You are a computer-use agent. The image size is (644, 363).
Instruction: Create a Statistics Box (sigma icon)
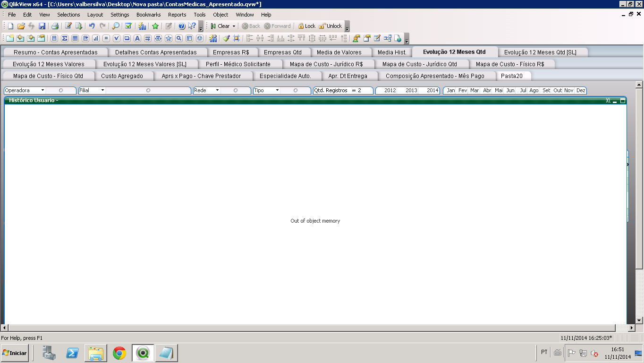click(x=65, y=38)
